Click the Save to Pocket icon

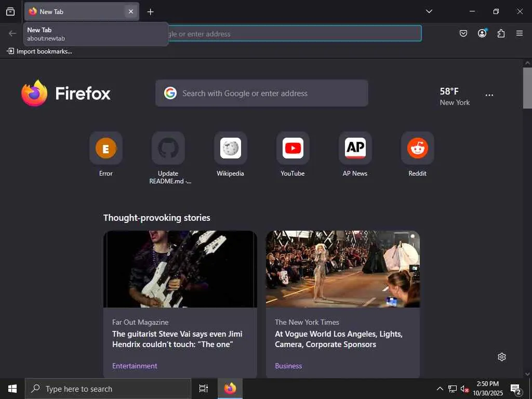tap(463, 33)
